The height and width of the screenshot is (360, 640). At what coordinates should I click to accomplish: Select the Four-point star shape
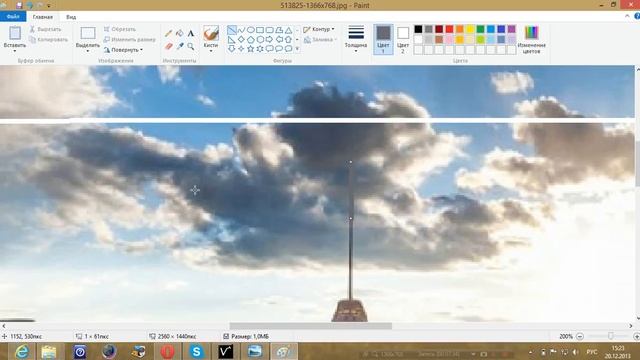click(241, 49)
